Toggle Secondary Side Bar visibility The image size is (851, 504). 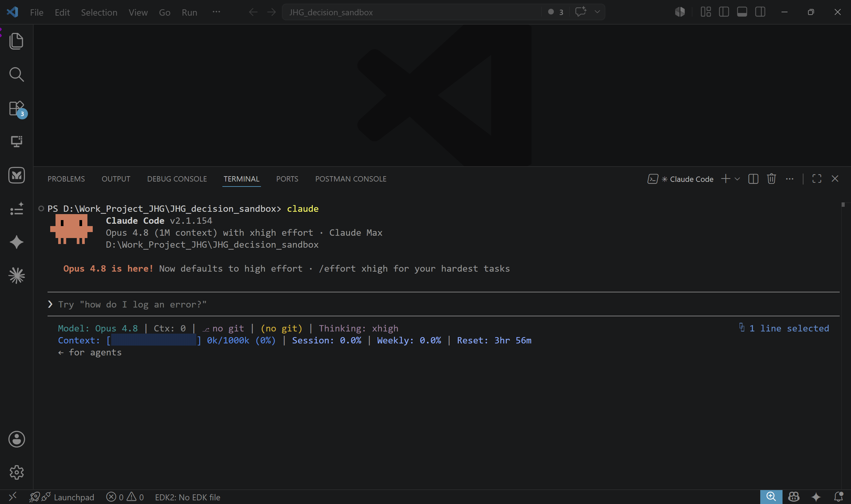[x=760, y=12]
